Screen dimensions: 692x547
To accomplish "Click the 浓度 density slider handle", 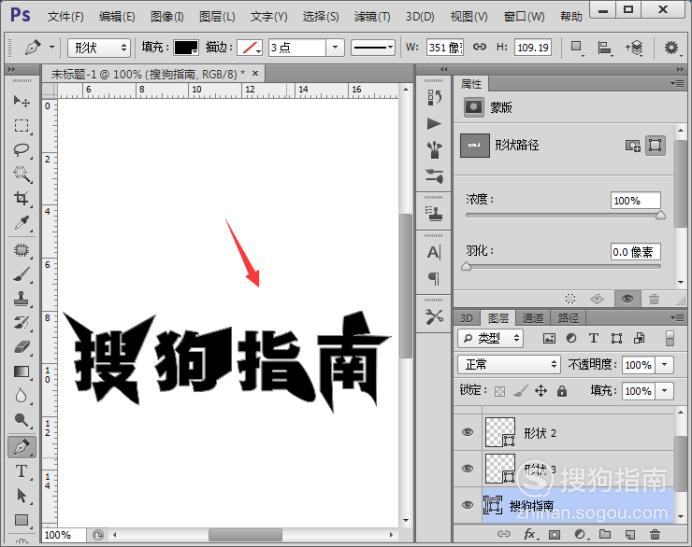I will [661, 215].
